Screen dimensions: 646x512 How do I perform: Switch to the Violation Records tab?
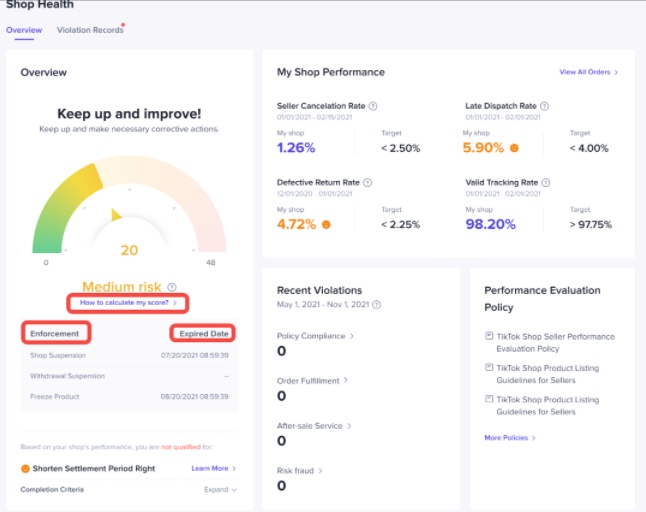pos(90,30)
